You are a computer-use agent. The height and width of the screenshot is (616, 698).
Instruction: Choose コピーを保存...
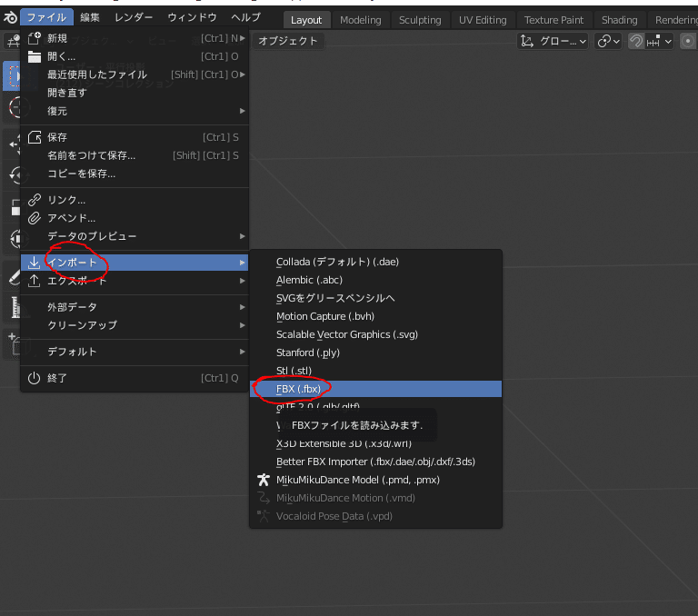[x=135, y=174]
